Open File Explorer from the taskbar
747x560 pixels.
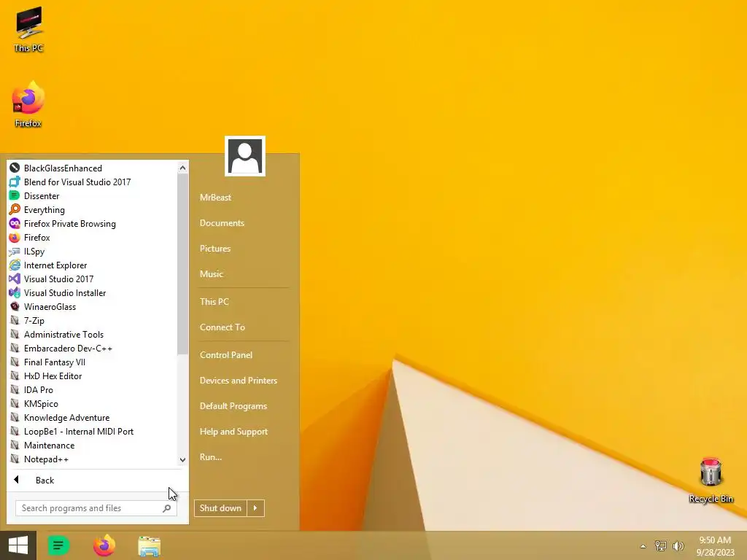pos(149,546)
